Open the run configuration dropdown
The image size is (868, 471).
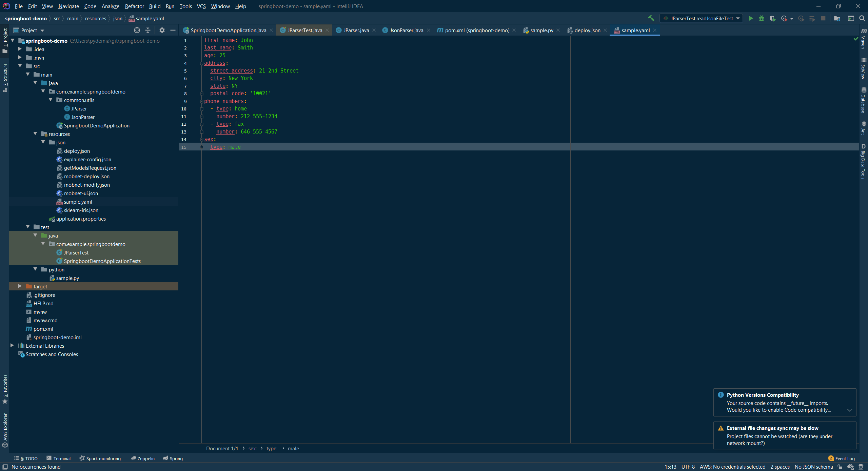click(701, 18)
